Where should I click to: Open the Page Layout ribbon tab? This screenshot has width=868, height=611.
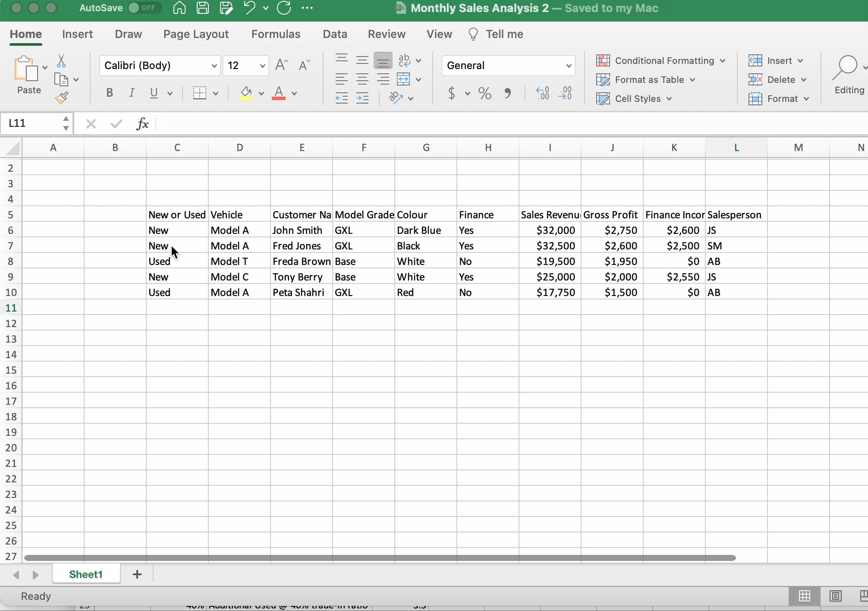(195, 34)
